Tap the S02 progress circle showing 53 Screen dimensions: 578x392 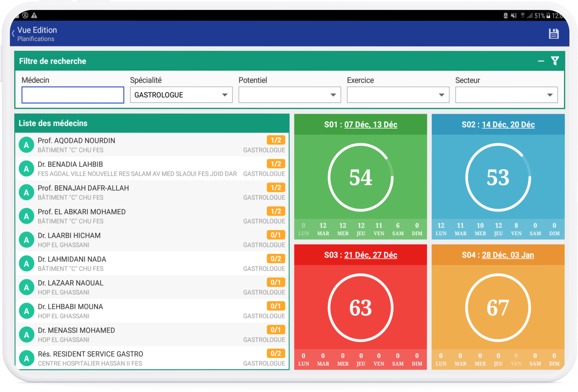[x=498, y=177]
